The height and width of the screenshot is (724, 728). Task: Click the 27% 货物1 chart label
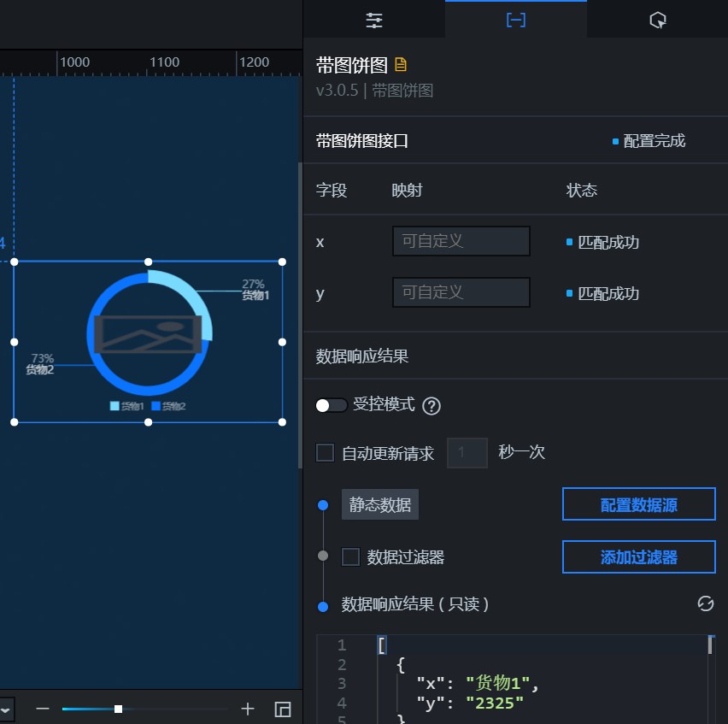click(x=255, y=289)
